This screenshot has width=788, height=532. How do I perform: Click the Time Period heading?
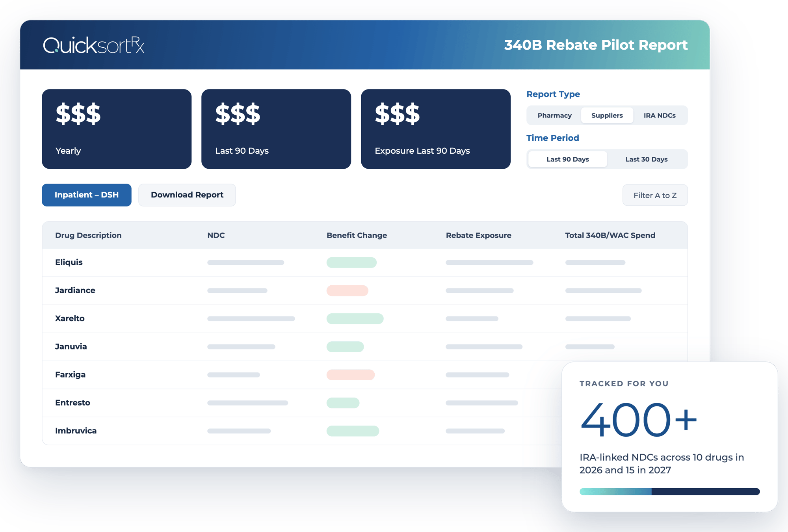click(553, 138)
